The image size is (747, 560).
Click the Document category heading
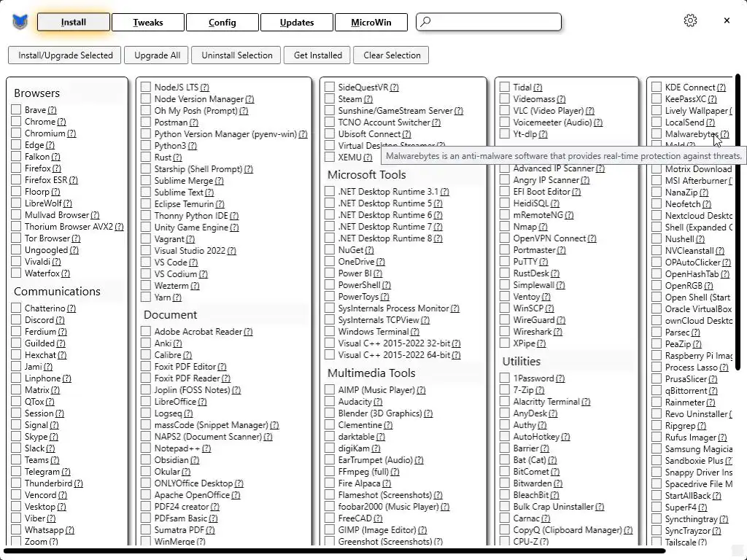pos(170,315)
